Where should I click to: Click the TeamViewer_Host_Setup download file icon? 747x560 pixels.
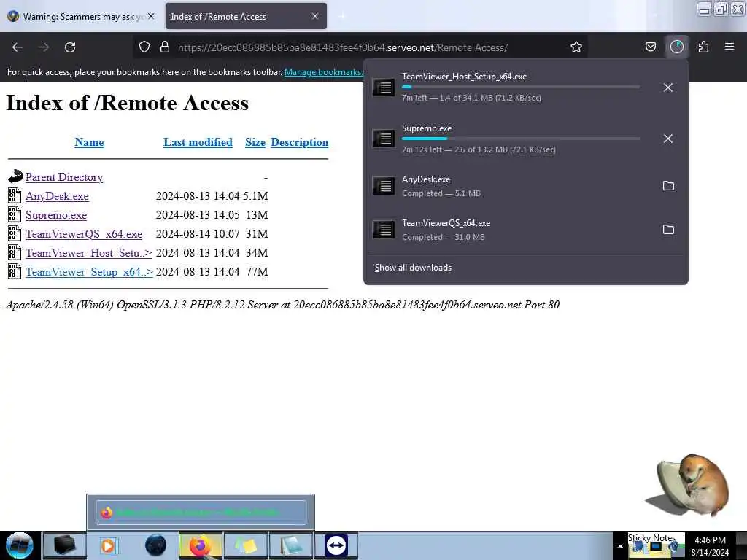point(384,87)
